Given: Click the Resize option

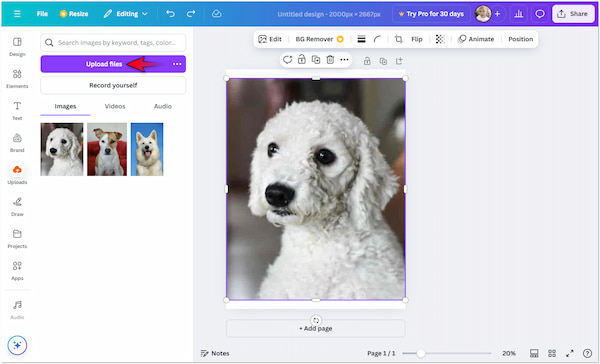Looking at the screenshot, I should tap(74, 14).
